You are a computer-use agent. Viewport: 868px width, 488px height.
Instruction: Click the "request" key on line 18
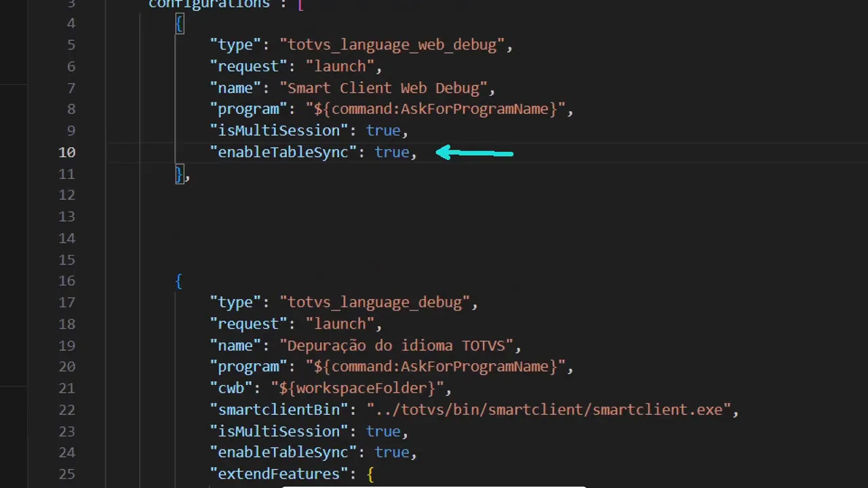(x=249, y=323)
